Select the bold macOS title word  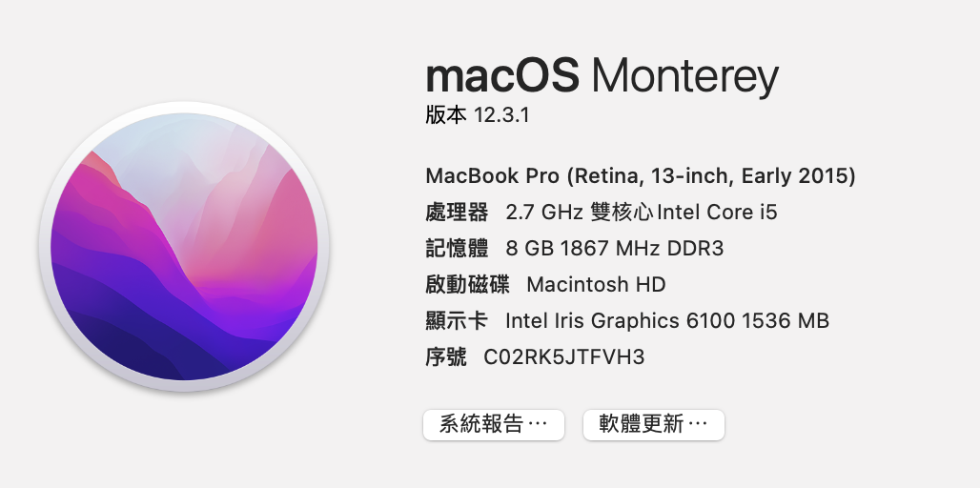coord(502,76)
